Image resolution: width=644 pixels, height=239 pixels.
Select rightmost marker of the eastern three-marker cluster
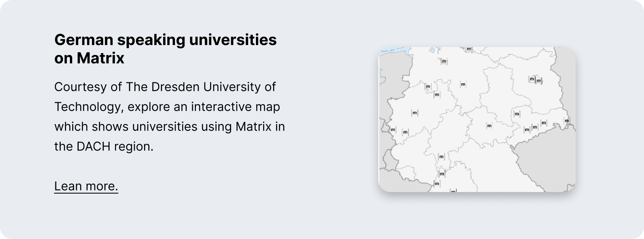click(x=544, y=123)
